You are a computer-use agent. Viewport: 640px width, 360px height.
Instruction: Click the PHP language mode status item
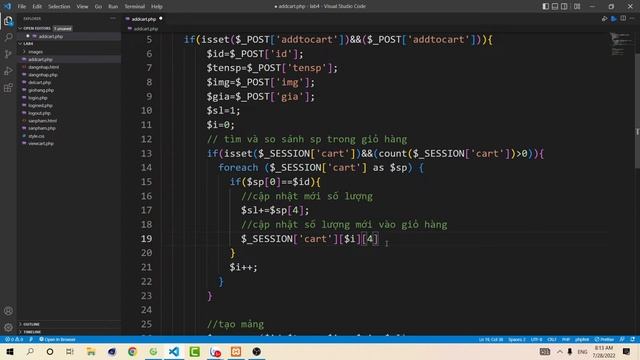pyautogui.click(x=566, y=339)
